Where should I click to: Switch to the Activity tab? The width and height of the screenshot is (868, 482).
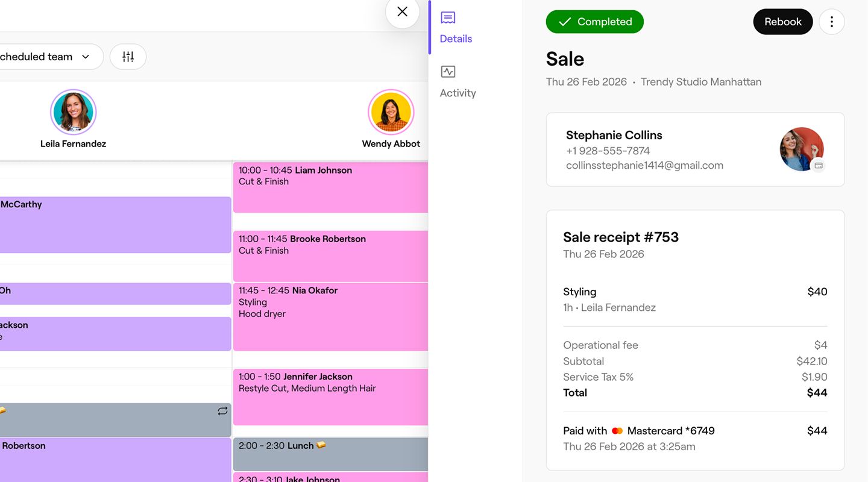[457, 81]
